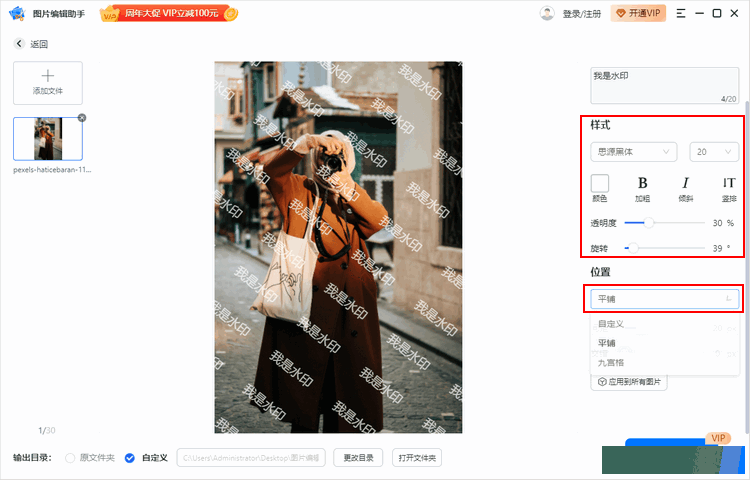750x480 pixels.
Task: Click the 30 transparency value
Action: [717, 223]
